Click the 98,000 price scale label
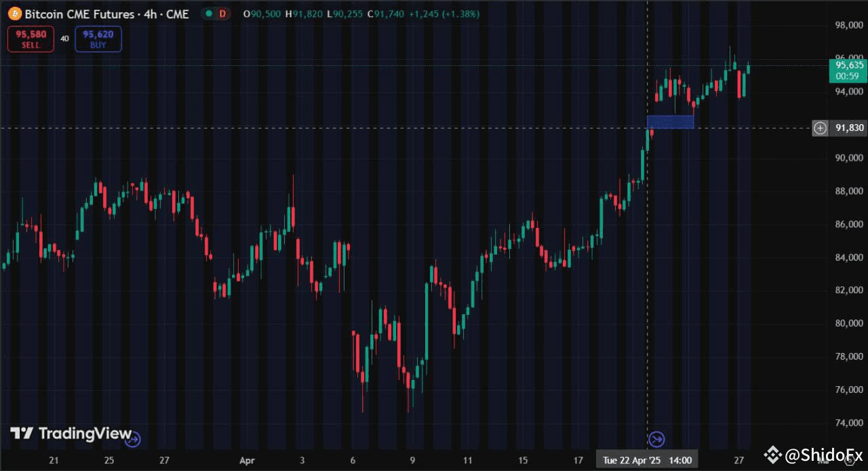Screen dimensions: 868x471 tap(848, 26)
